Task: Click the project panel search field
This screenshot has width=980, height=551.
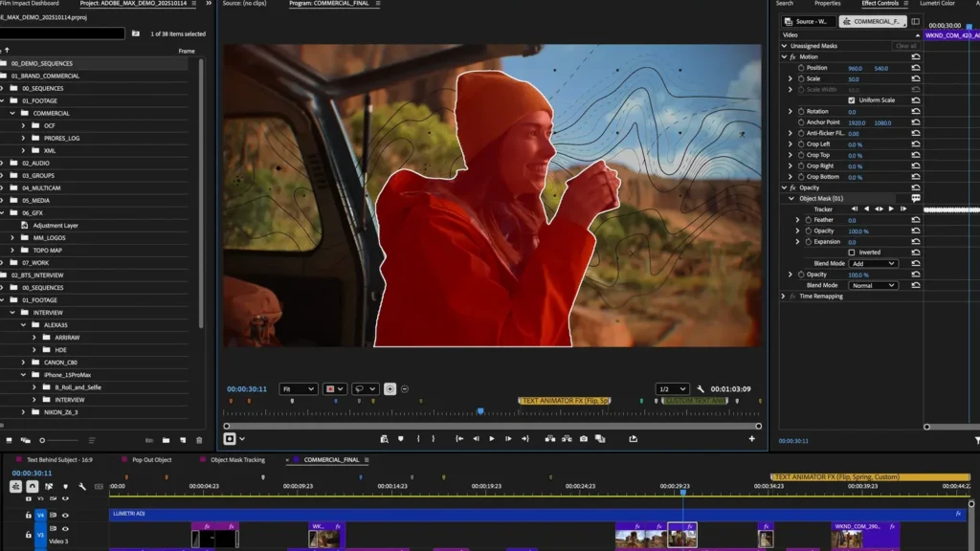Action: [62, 33]
